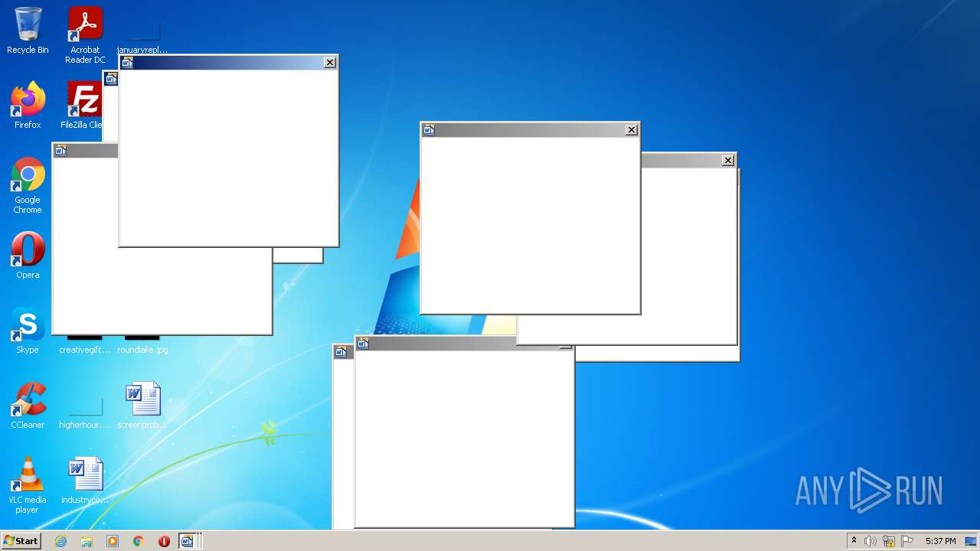Select the januaryrepl... desktop file
980x551 pixels.
coord(142,37)
